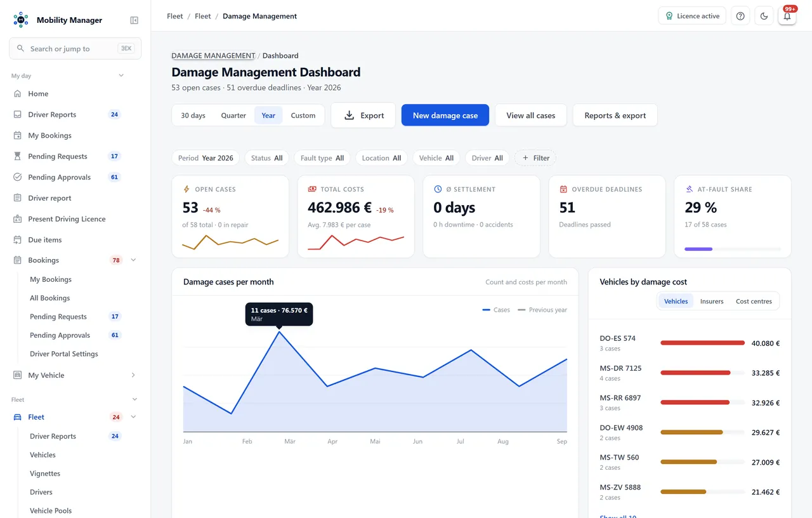Open the help question mark icon

tap(740, 16)
